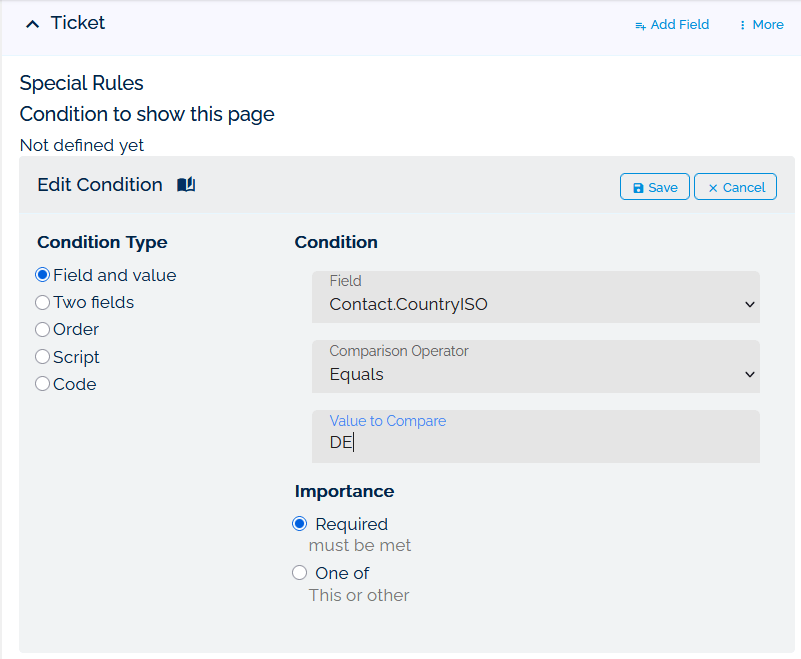The width and height of the screenshot is (801, 659).
Task: Click the Add Field link
Action: pos(680,24)
